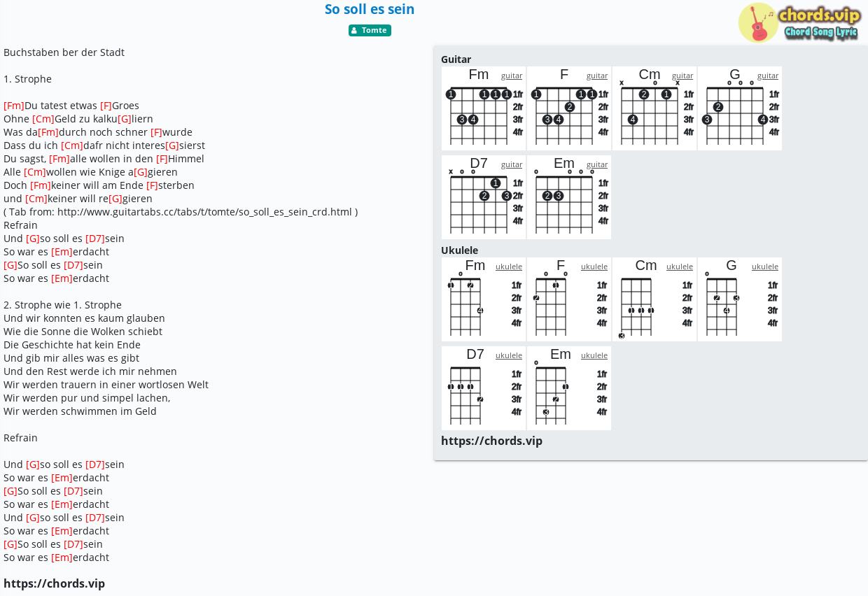The width and height of the screenshot is (868, 596).
Task: Follow the ukulele link beside G chord
Action: point(765,267)
